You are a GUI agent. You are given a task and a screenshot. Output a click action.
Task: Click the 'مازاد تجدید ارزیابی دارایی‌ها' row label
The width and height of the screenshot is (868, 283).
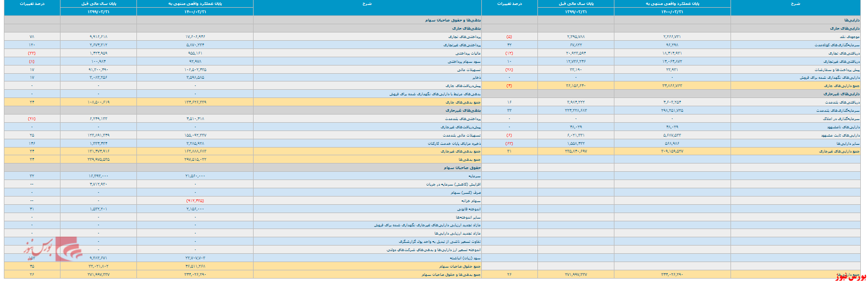[x=458, y=233]
